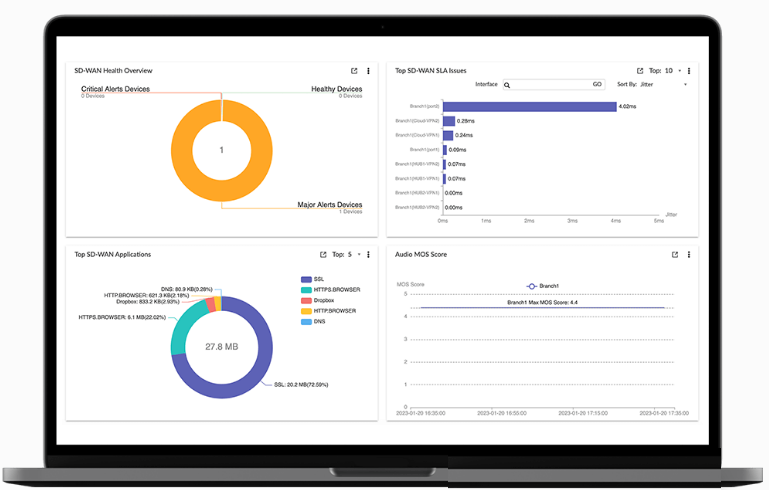Click the GO button next to Interface search
769x490 pixels.
click(597, 85)
